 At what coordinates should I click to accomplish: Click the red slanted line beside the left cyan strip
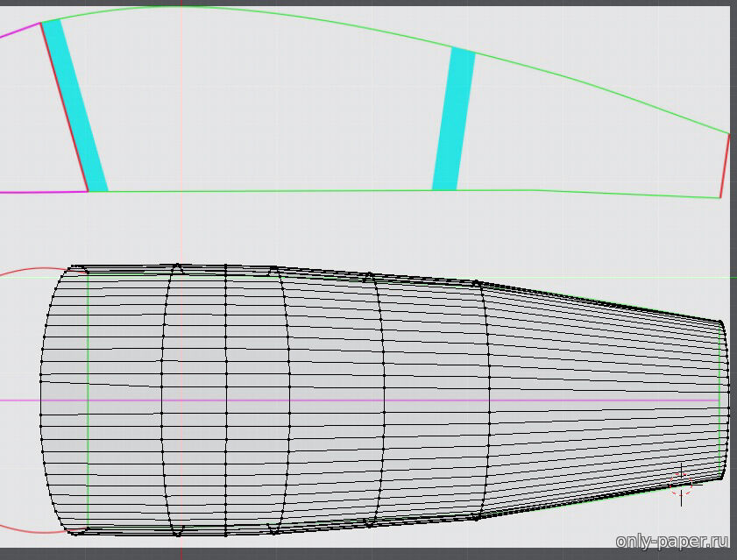point(64,107)
